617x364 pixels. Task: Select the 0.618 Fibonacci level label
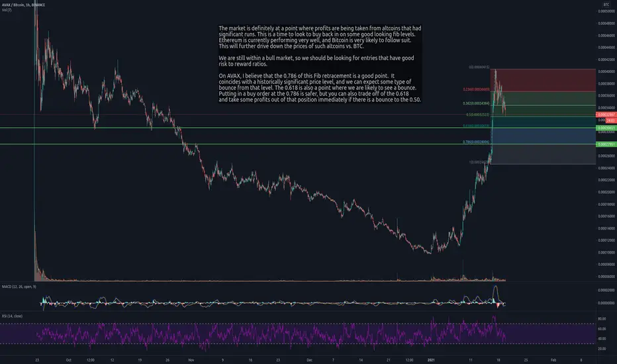(x=476, y=126)
